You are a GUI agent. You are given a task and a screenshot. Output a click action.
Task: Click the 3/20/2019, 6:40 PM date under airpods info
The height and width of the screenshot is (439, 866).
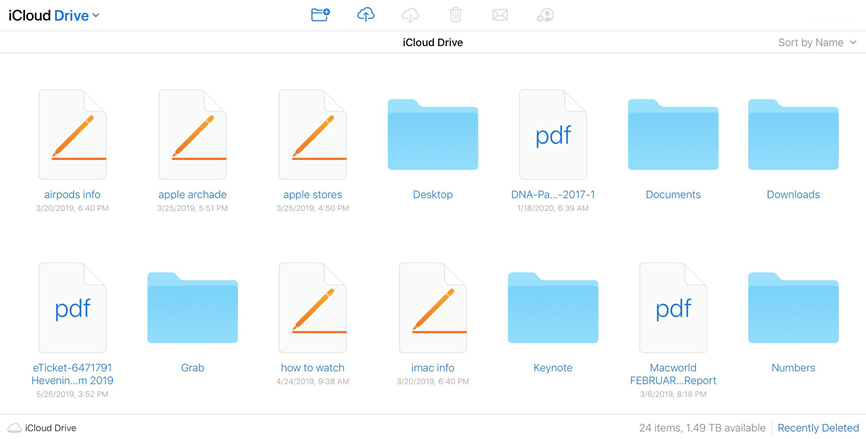pos(72,208)
